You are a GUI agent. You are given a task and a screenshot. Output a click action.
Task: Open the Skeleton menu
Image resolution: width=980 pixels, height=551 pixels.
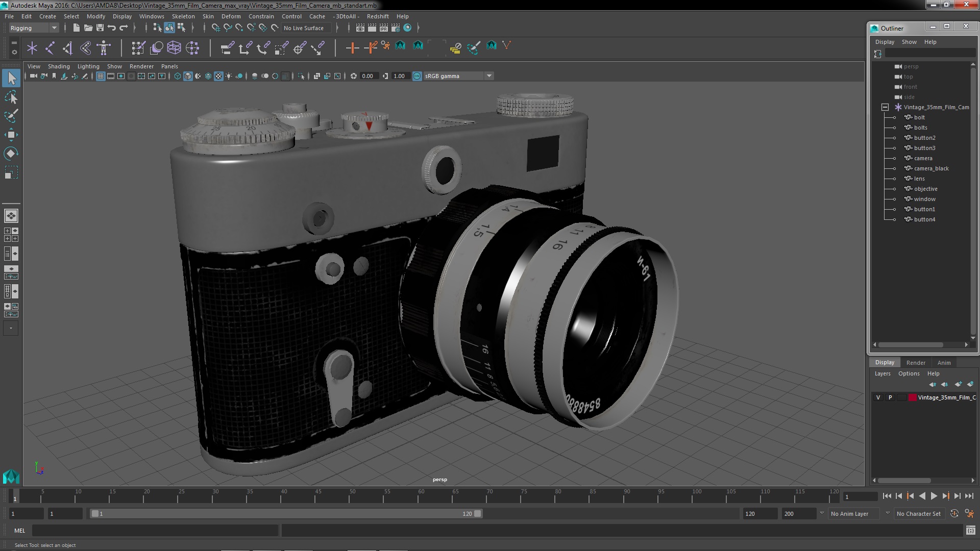[183, 16]
